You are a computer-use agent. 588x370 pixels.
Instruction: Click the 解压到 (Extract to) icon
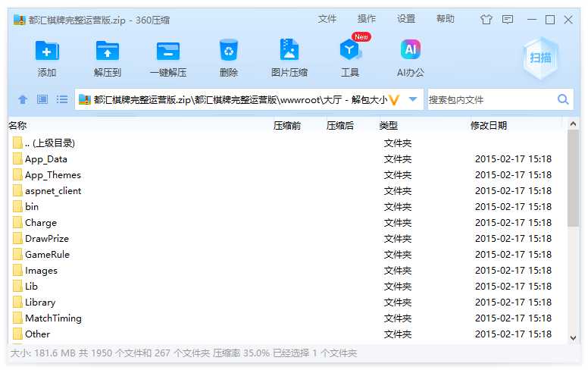[x=108, y=51]
